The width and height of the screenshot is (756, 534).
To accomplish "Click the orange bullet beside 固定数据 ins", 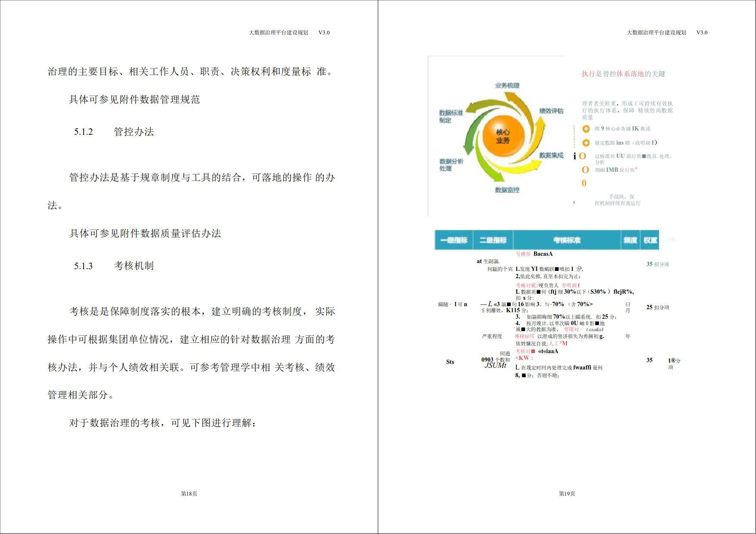I will click(x=586, y=143).
